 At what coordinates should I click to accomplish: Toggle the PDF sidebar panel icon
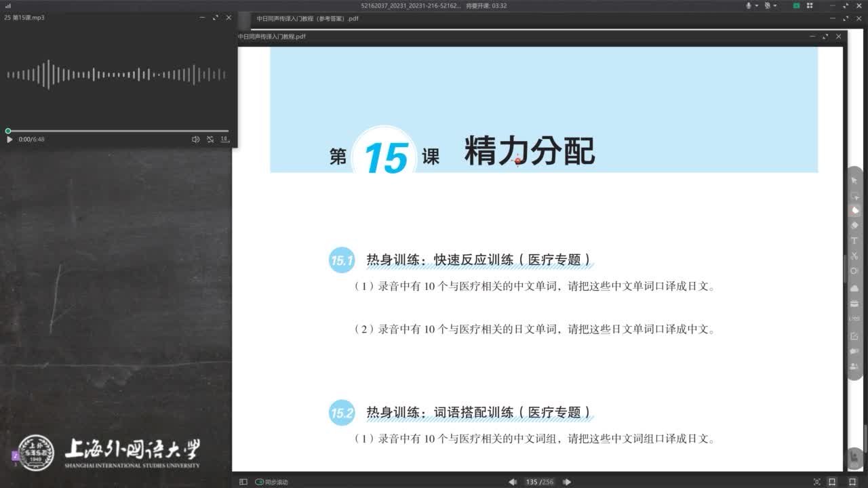[243, 482]
